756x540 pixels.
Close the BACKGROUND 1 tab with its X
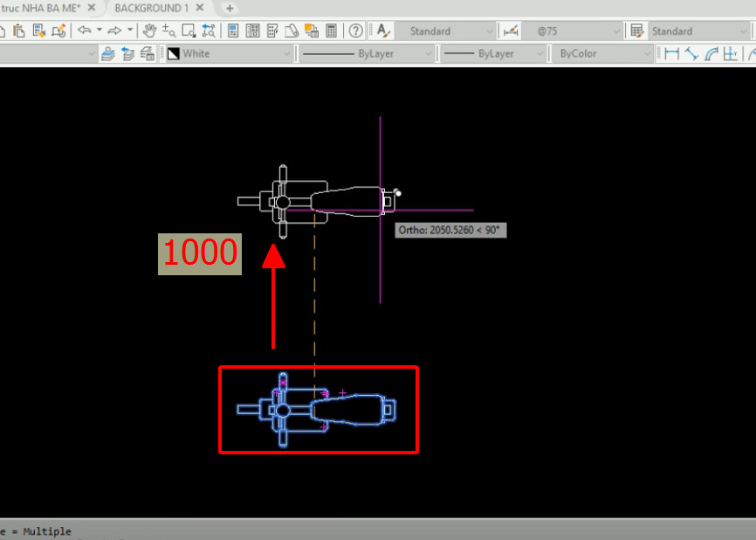(198, 7)
